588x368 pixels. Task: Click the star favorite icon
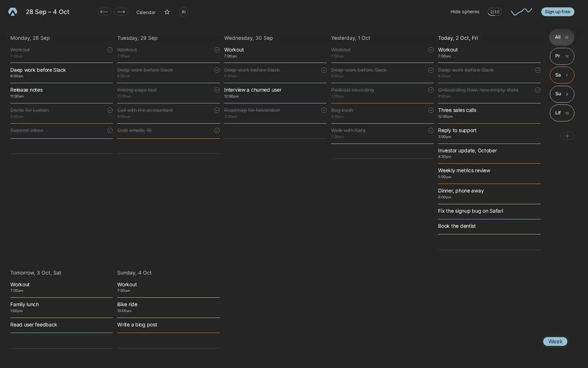point(167,12)
